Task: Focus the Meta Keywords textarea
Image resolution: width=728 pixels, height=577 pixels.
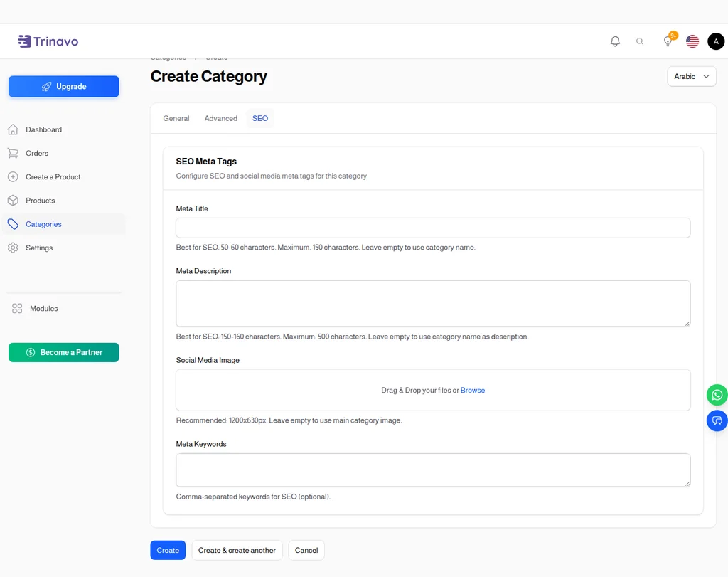Action: coord(433,470)
